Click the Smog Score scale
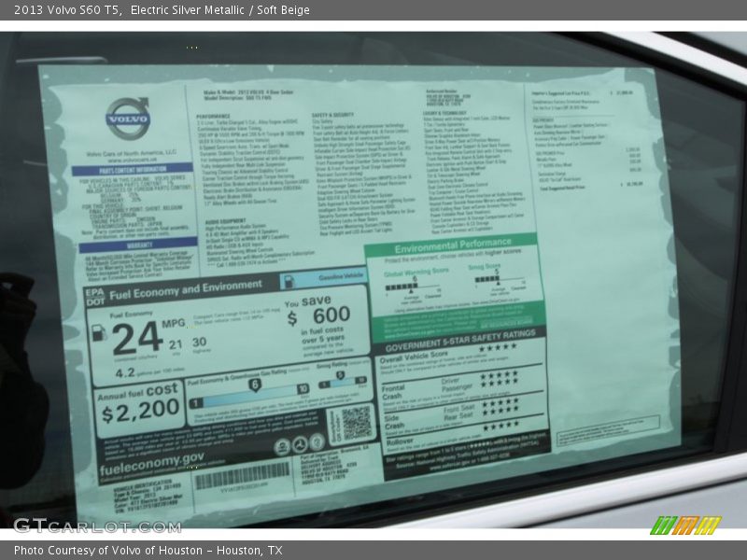The width and height of the screenshot is (747, 560). (500, 280)
